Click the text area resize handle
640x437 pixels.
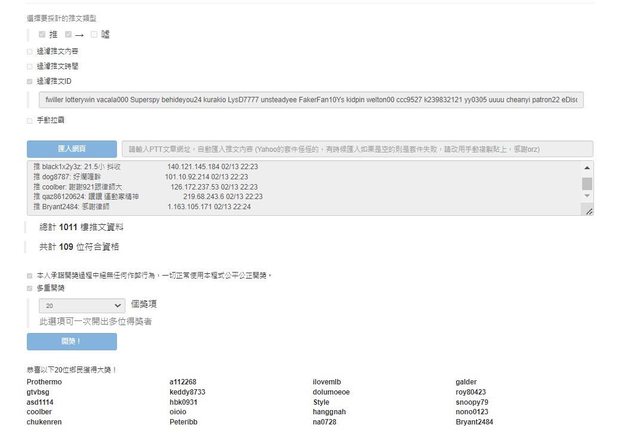click(x=588, y=211)
